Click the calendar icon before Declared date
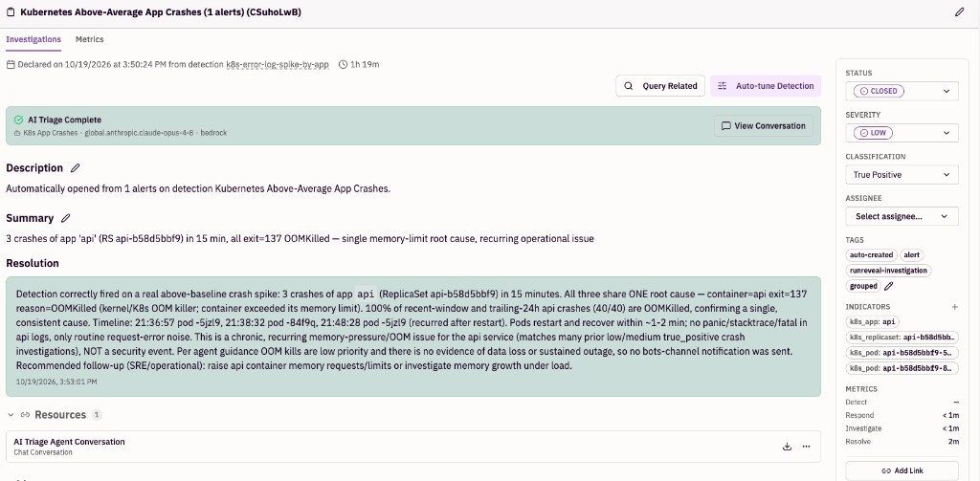Screen dimensions: 980x481 coord(10,64)
